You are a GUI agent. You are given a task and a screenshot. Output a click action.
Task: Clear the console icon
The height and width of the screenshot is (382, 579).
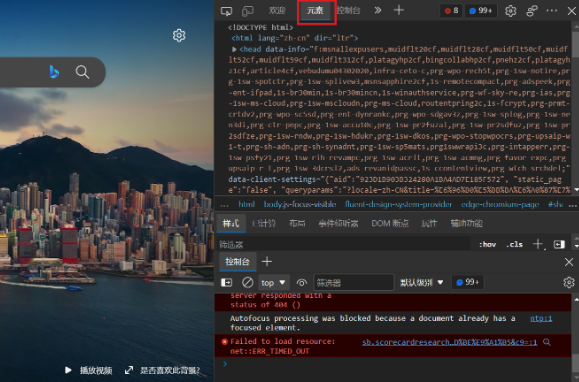(x=247, y=283)
